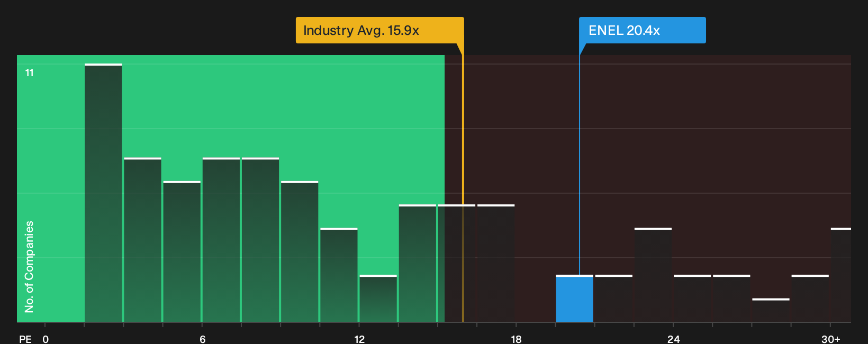The height and width of the screenshot is (344, 868).
Task: Click the x-axis label 24
Action: coord(673,339)
